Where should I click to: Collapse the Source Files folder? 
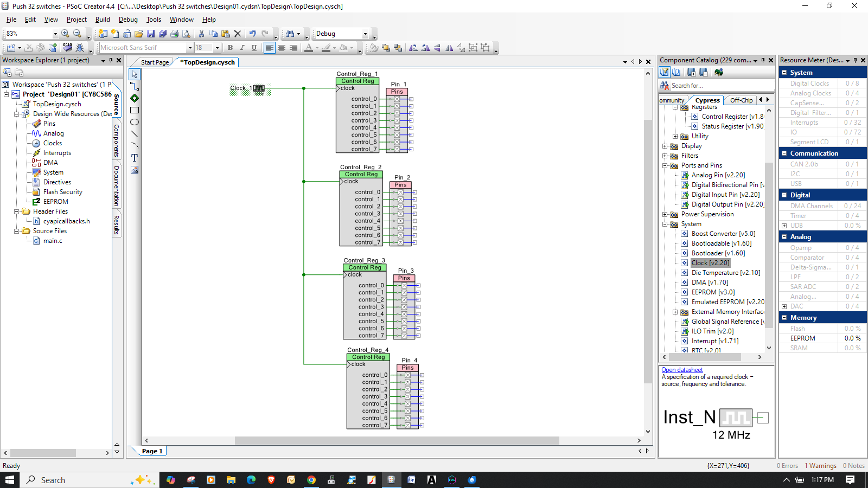point(17,231)
